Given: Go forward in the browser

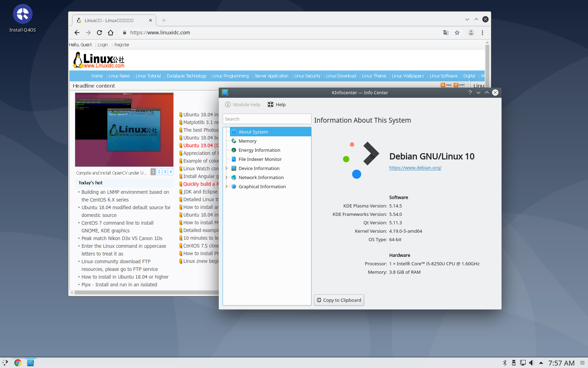Looking at the screenshot, I should coord(88,33).
